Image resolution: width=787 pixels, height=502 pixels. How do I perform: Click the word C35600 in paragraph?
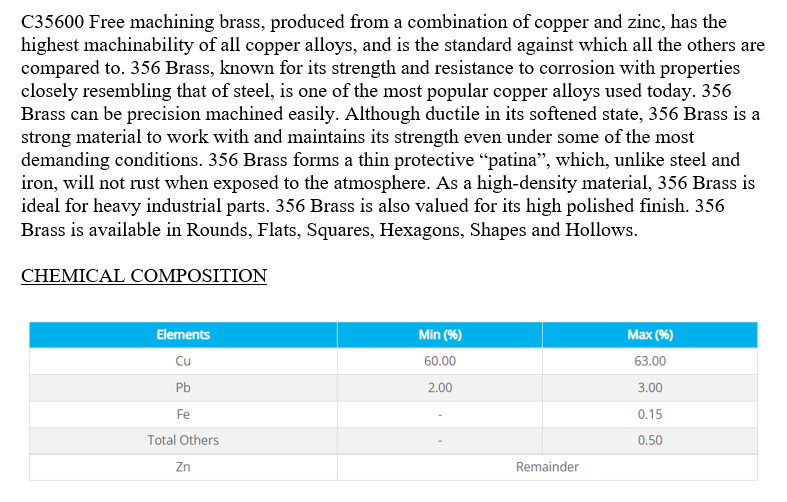click(53, 22)
